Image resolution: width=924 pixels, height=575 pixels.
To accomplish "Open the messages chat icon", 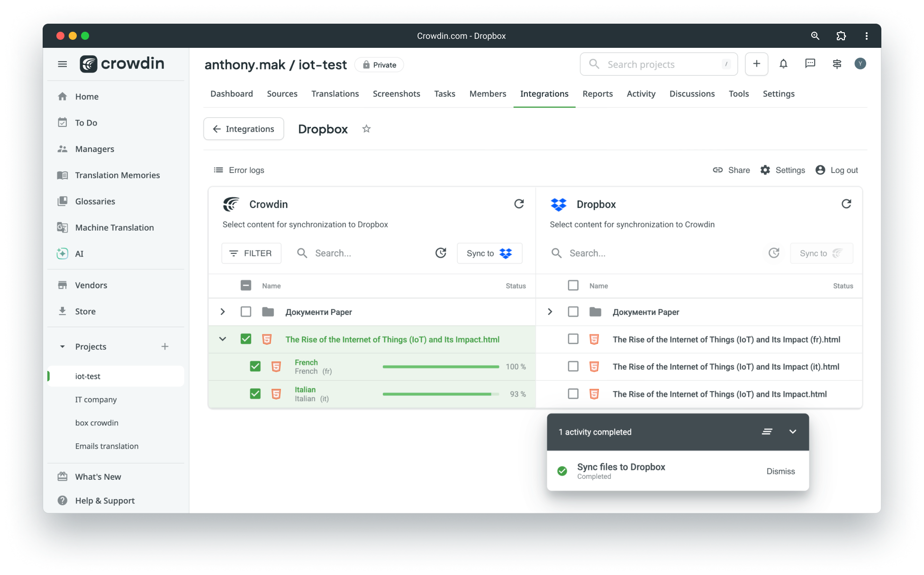I will pos(810,63).
